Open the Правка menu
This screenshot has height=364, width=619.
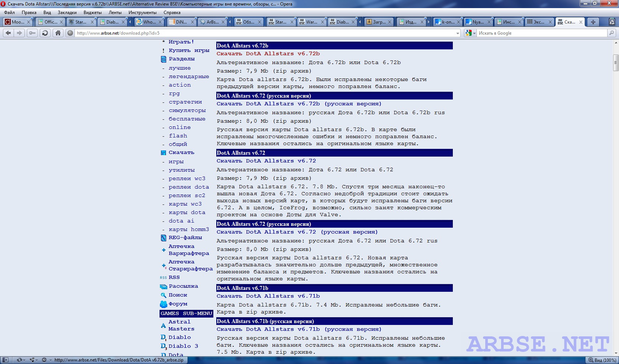(x=29, y=13)
